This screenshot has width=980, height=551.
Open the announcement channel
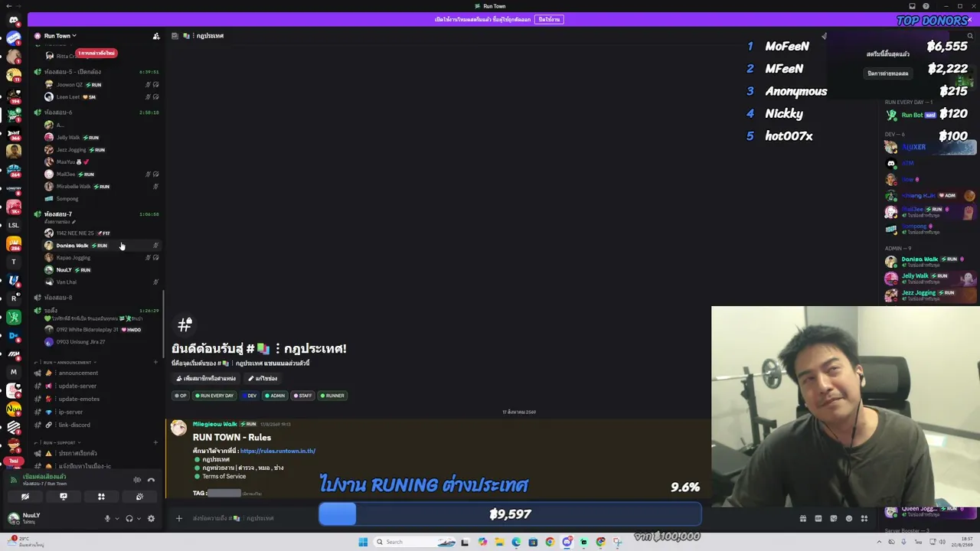click(x=96, y=373)
